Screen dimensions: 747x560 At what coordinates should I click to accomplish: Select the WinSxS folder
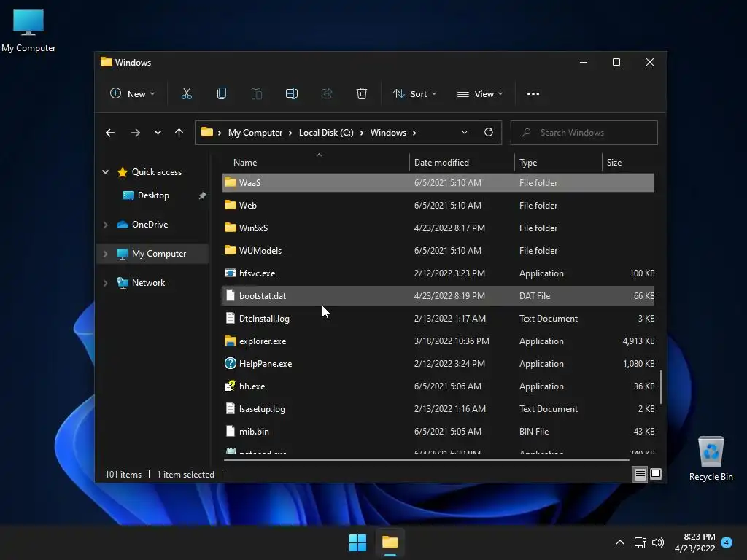pyautogui.click(x=438, y=228)
